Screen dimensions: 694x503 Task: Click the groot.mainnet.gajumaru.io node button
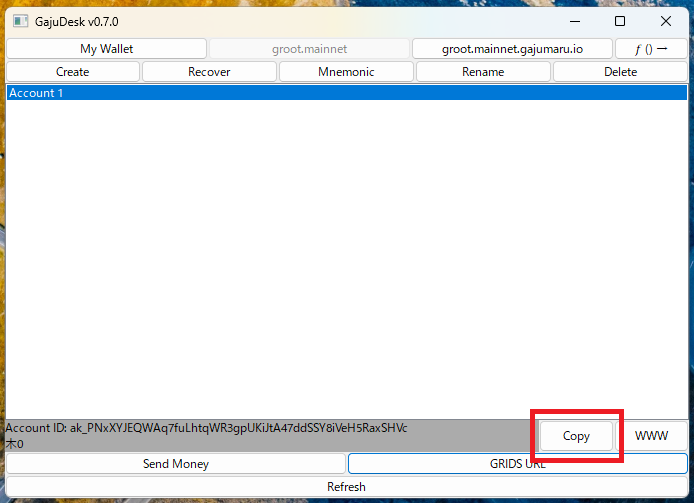[x=512, y=49]
